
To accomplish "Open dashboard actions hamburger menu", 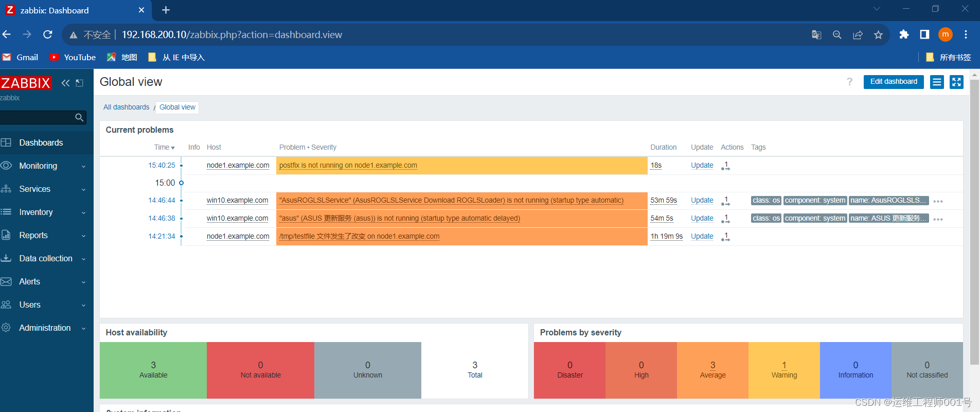I will (x=937, y=82).
